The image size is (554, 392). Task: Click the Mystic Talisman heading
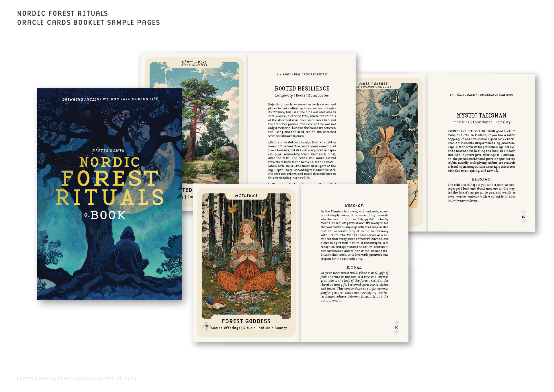click(481, 116)
